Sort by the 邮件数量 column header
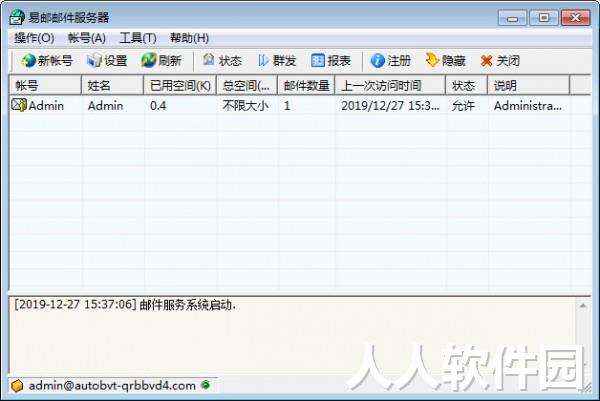The height and width of the screenshot is (401, 600). (307, 85)
